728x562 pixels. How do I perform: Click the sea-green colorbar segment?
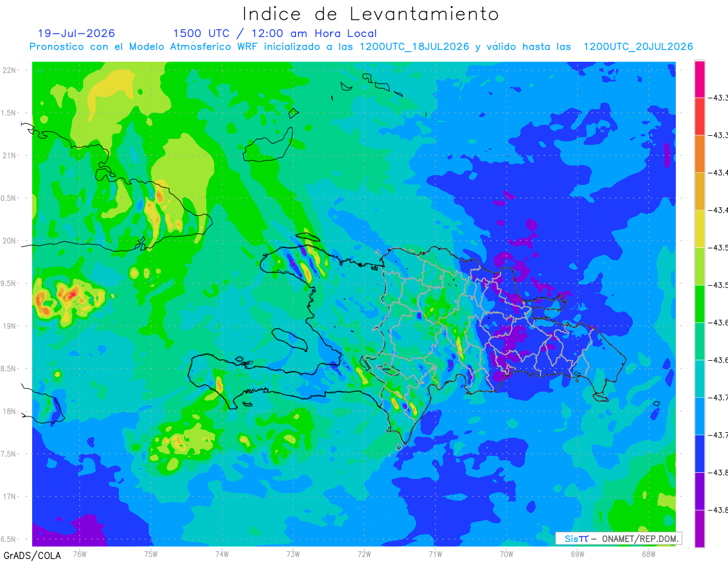(x=699, y=341)
